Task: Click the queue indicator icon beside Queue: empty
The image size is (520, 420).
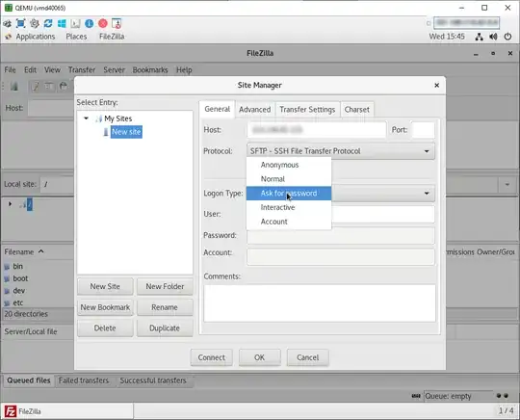Action: point(416,396)
